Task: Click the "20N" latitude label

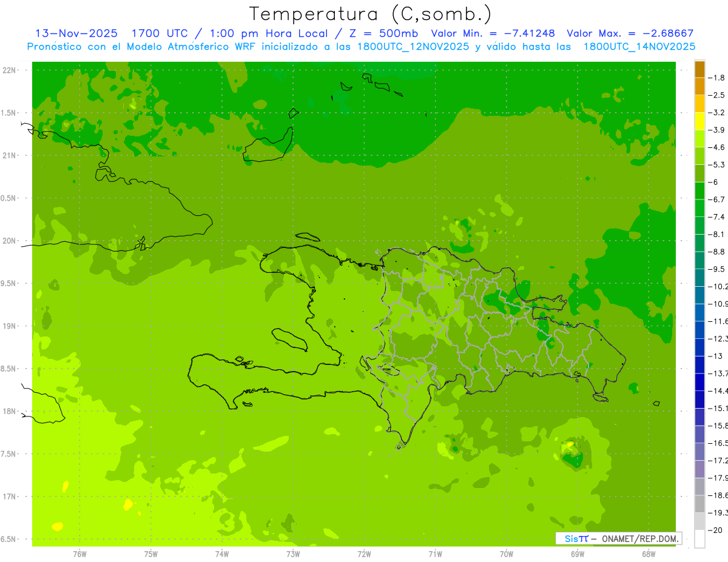Action: pos(10,241)
